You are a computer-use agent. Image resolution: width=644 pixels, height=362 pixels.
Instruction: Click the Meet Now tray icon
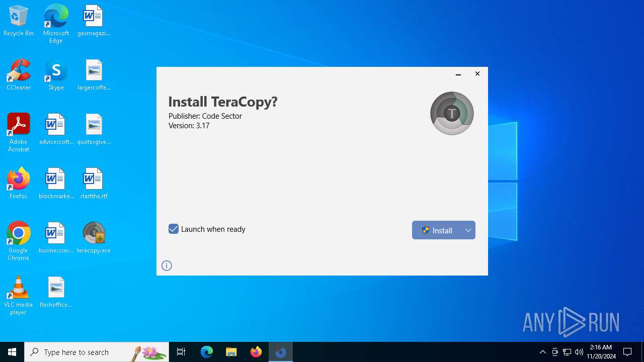pos(555,352)
